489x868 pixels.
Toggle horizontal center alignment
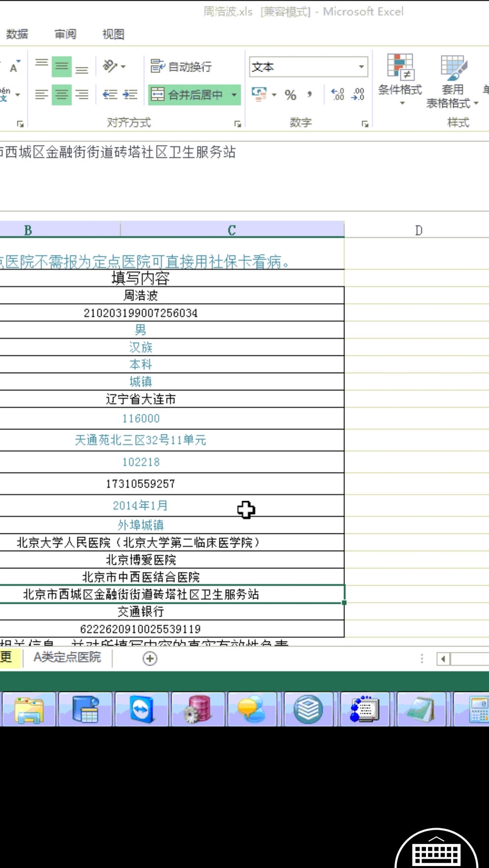tap(62, 94)
